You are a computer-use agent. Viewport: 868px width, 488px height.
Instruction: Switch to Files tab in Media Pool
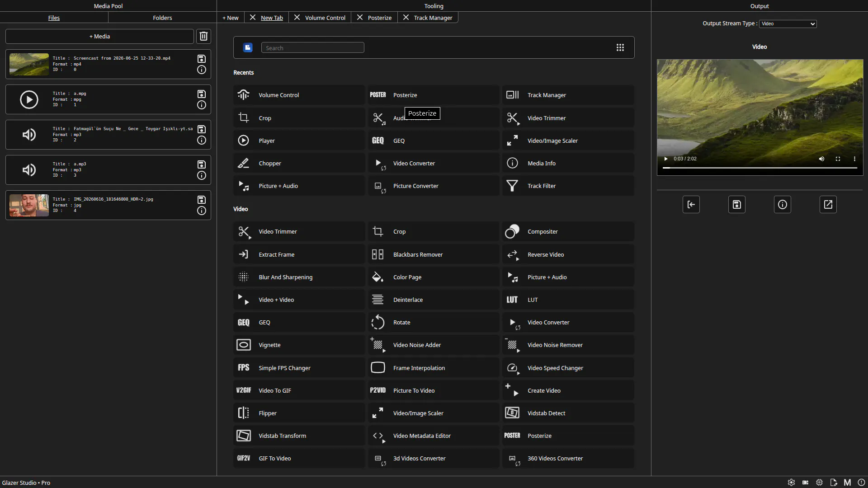pyautogui.click(x=54, y=18)
